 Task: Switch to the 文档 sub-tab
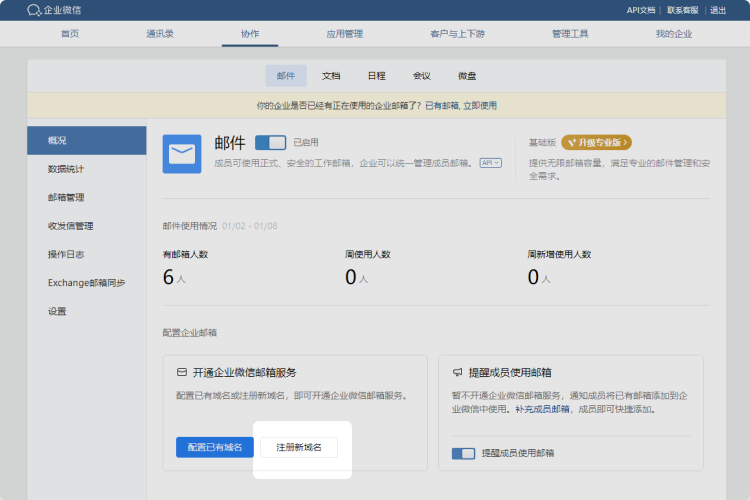tap(331, 76)
